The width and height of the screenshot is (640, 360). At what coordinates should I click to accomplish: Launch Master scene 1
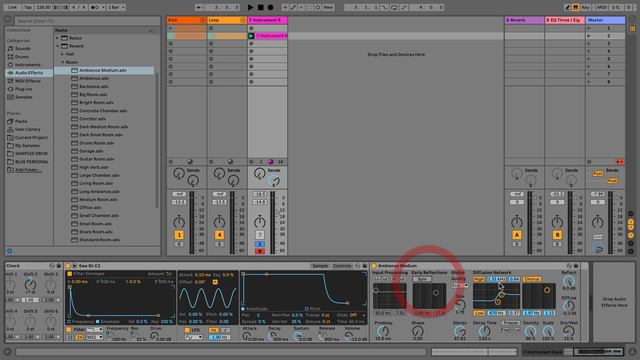(x=589, y=28)
